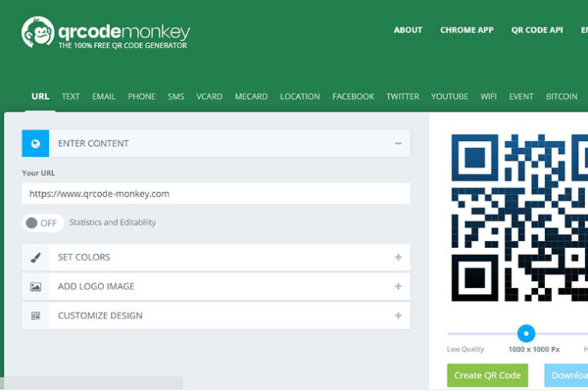Click the globe icon beside Enter Content
This screenshot has width=588, height=392.
(x=35, y=143)
